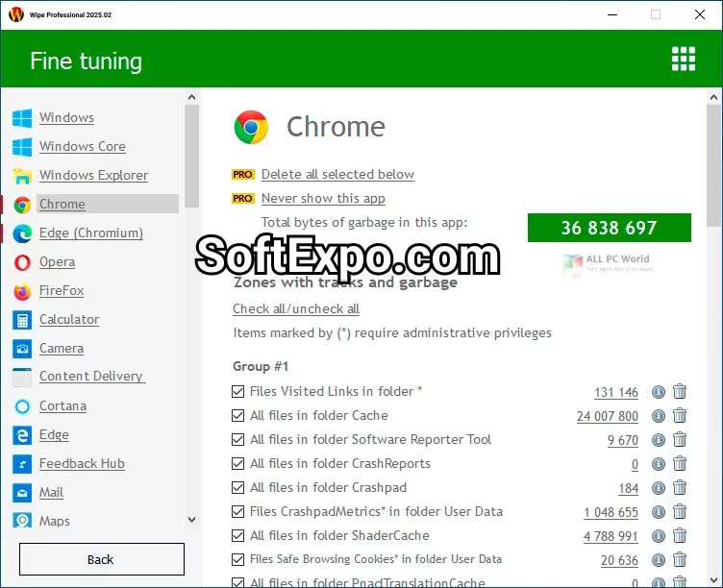Click total garbage 36 838 697 box
The width and height of the screenshot is (723, 588).
pos(610,228)
